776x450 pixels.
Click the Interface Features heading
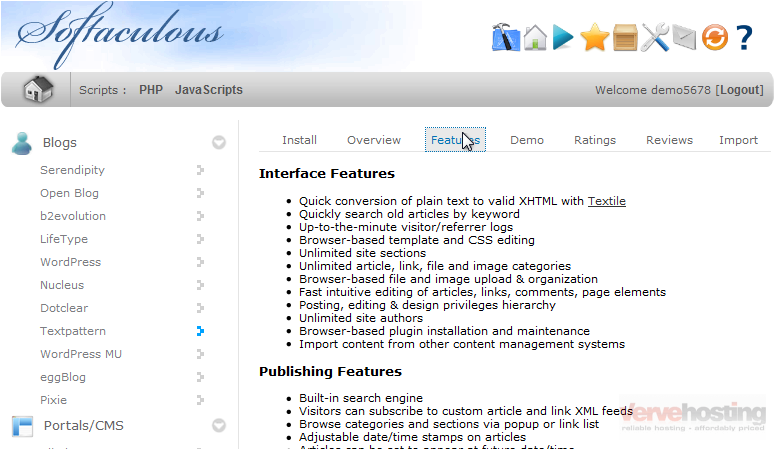click(x=327, y=174)
